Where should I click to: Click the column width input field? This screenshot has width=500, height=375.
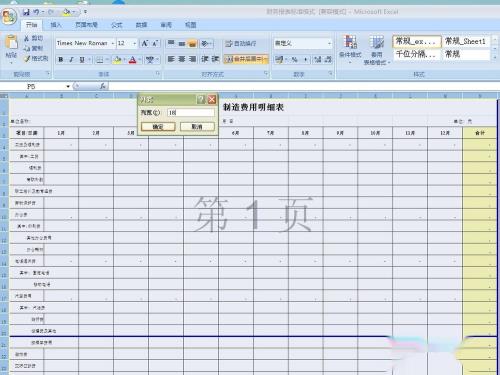191,113
